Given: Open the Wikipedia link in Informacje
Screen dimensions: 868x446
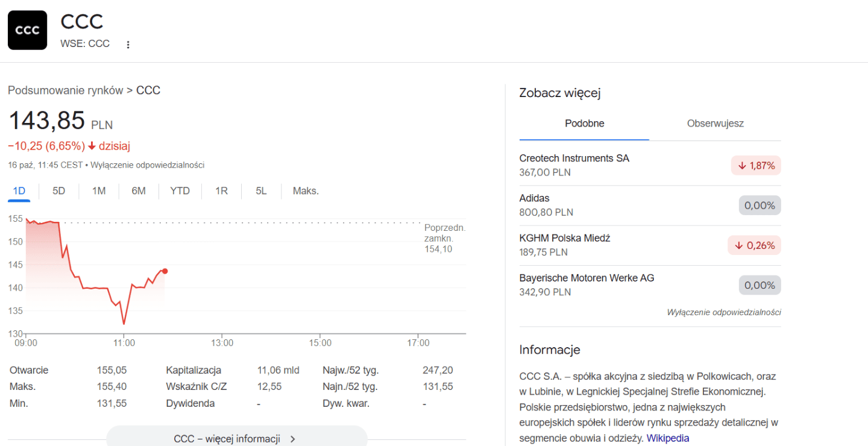Looking at the screenshot, I should pos(667,438).
